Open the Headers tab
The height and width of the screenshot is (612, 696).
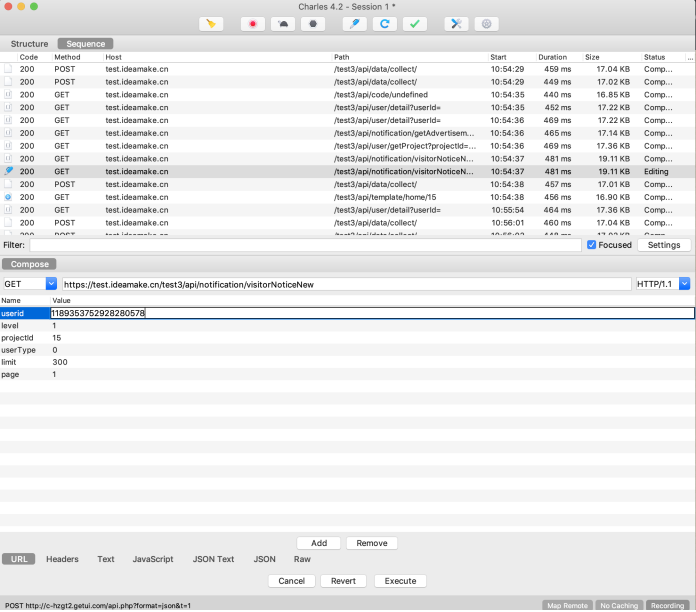[62, 559]
